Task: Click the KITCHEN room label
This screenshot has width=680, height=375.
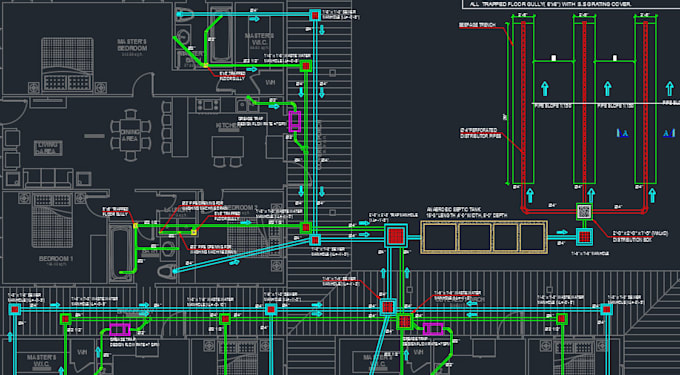Action: [x=227, y=125]
